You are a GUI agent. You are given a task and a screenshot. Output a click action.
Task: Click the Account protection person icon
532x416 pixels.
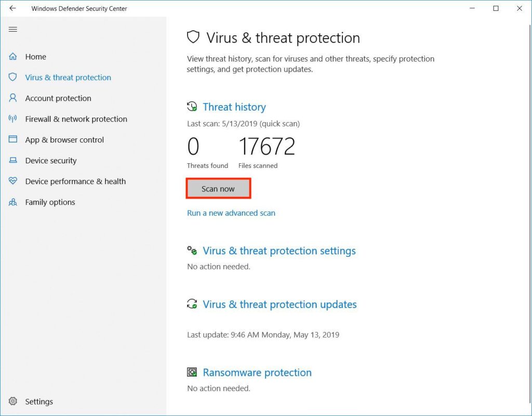[x=13, y=98]
